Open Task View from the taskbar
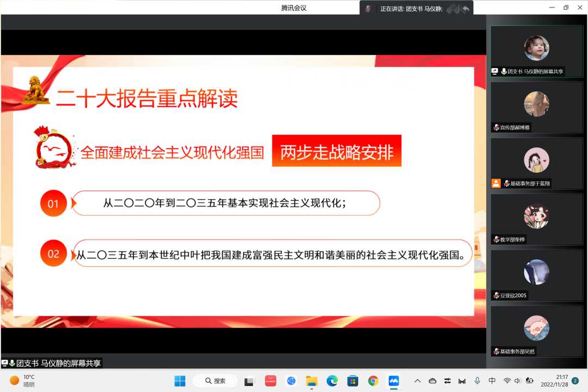Viewport: 588px width, 392px height. click(x=249, y=381)
